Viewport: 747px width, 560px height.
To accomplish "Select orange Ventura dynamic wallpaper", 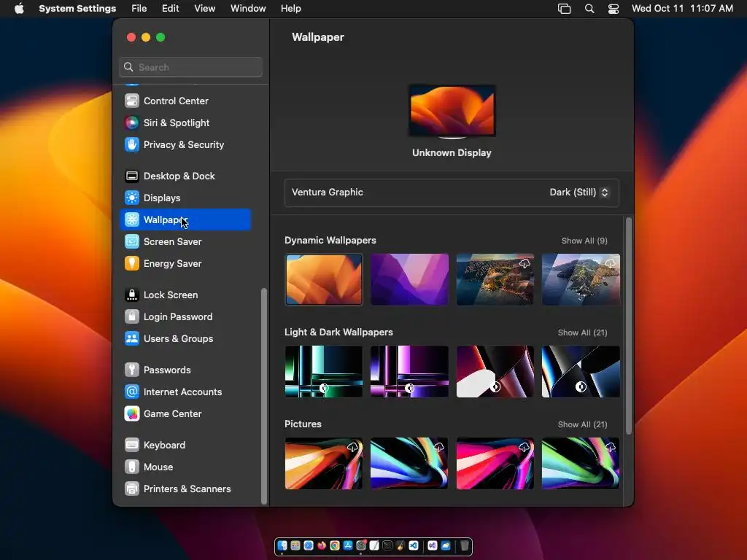I will (324, 279).
